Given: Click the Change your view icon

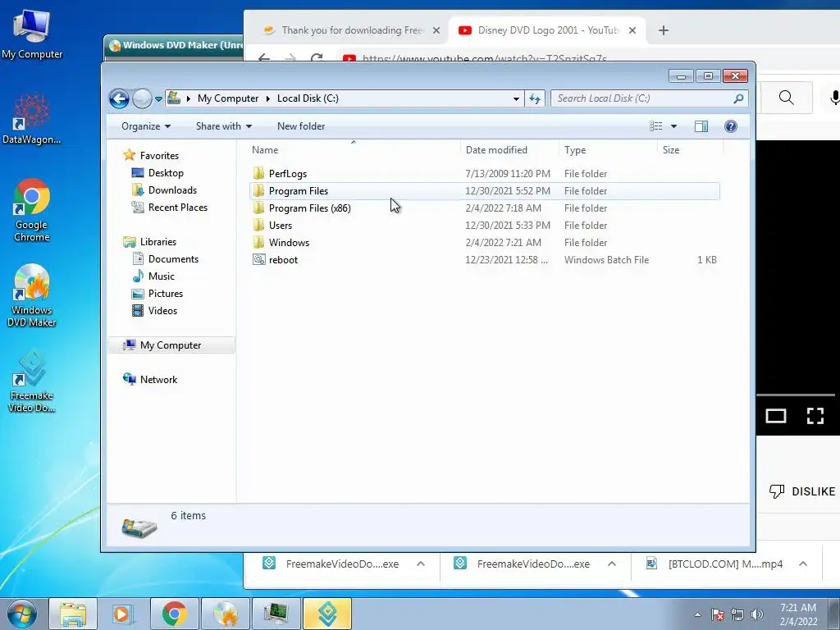Looking at the screenshot, I should [x=655, y=126].
